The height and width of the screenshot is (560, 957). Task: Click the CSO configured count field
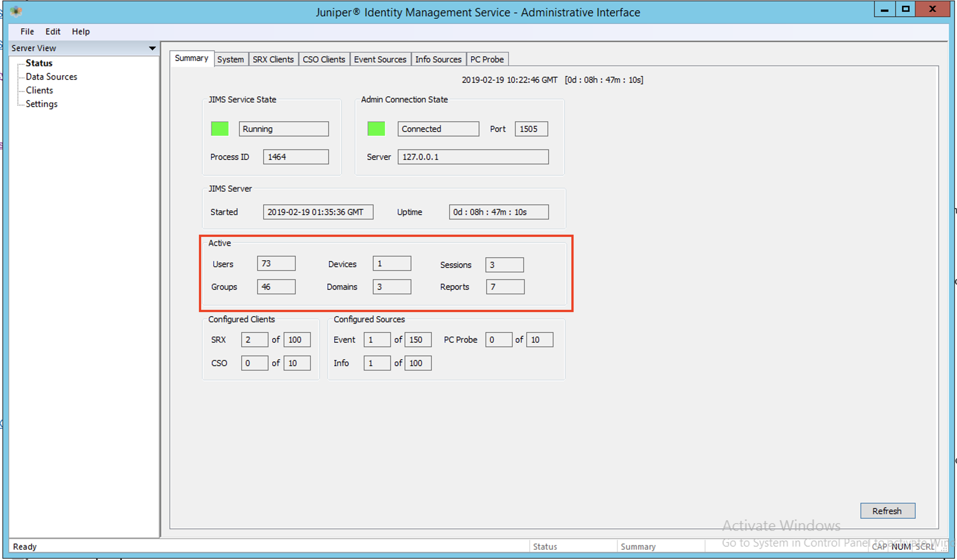pos(255,363)
